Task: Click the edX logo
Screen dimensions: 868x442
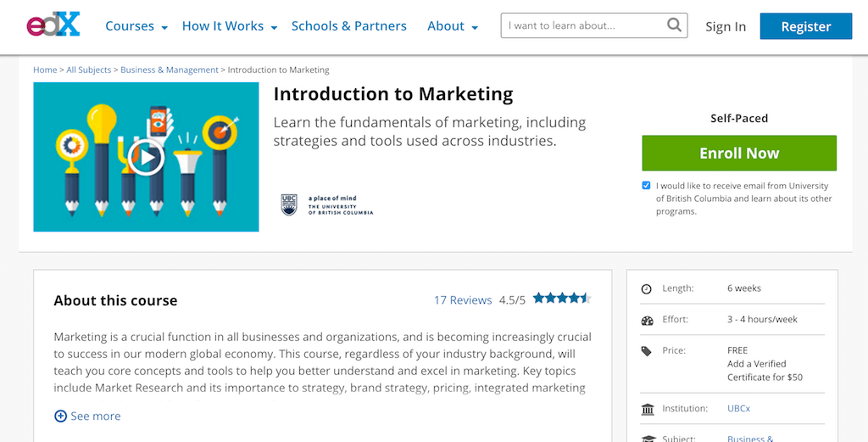Action: [53, 26]
